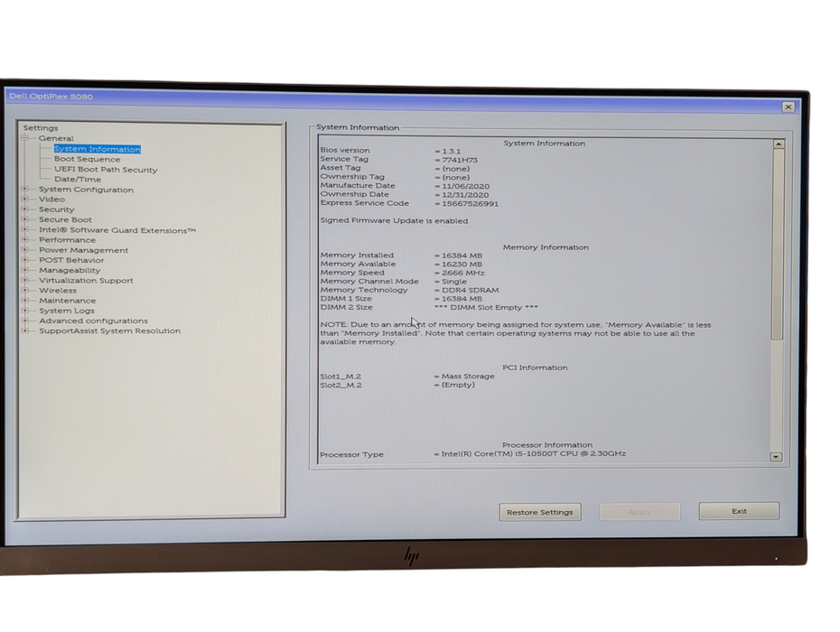
Task: Click Memory Channel Mode value Single
Action: click(x=453, y=281)
